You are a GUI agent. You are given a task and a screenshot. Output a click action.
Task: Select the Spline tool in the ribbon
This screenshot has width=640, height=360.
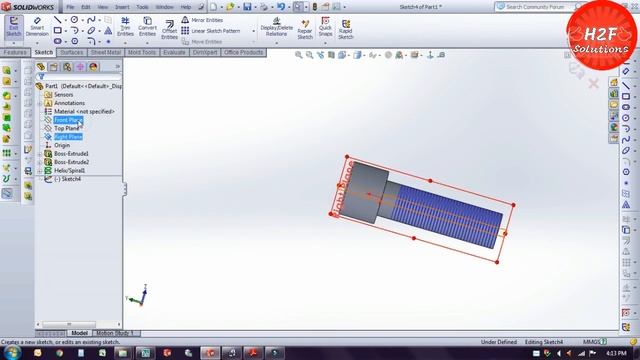(x=91, y=20)
